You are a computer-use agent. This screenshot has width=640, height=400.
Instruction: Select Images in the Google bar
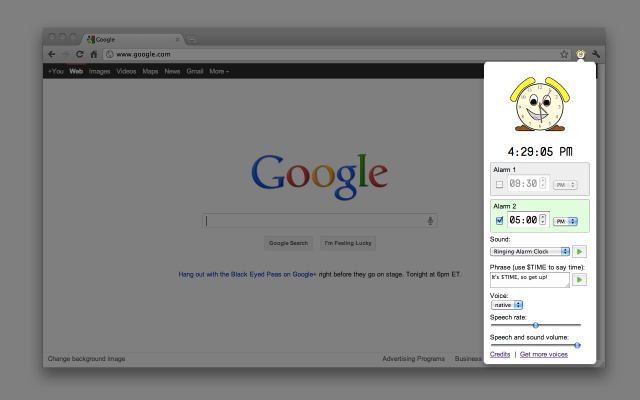point(99,71)
